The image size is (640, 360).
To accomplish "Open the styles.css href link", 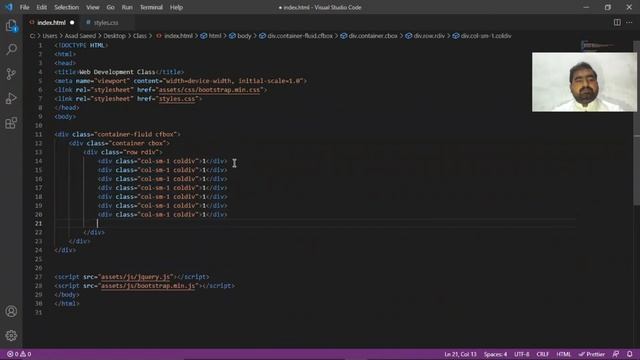I will 177,99.
